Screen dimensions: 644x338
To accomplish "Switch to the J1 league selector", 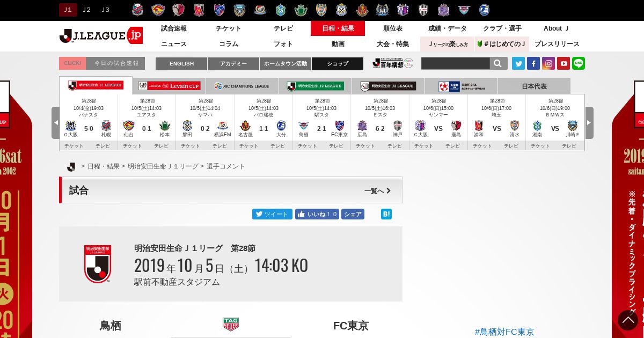I will [x=68, y=10].
